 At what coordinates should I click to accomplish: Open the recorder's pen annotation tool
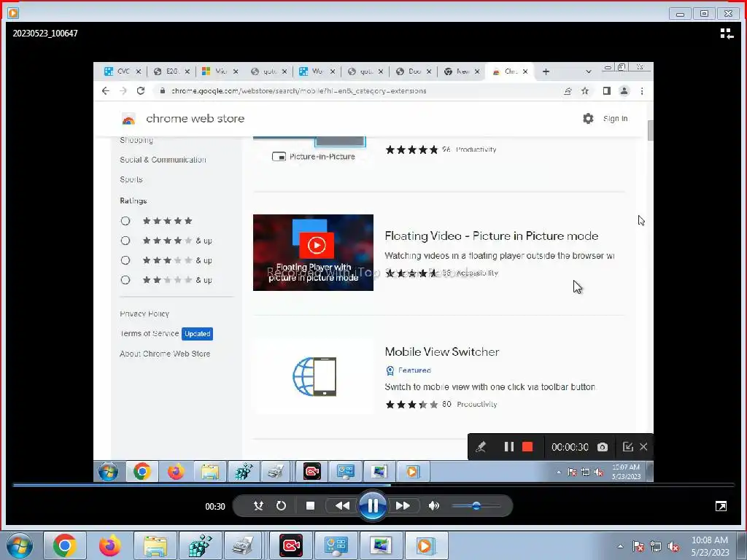tap(481, 447)
